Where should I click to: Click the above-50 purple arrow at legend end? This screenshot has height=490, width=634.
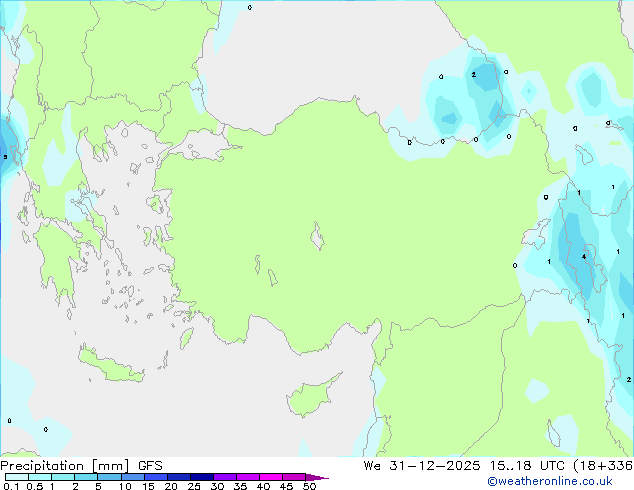coord(317,477)
